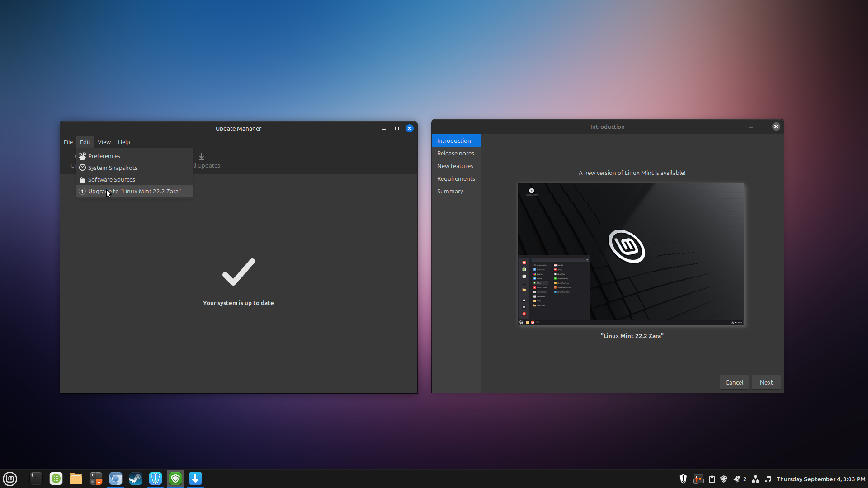The width and height of the screenshot is (868, 488).
Task: Click the white shield-sword tray icon
Action: pos(683,479)
